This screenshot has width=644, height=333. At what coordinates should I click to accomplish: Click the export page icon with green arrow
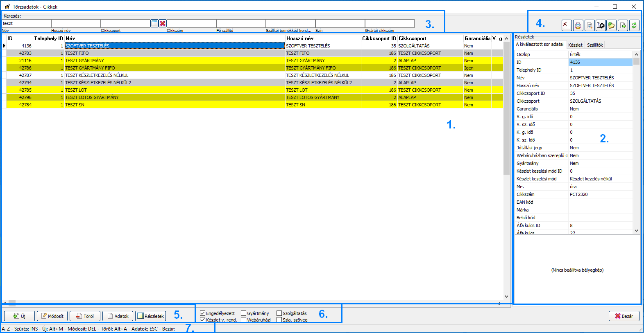tap(623, 25)
